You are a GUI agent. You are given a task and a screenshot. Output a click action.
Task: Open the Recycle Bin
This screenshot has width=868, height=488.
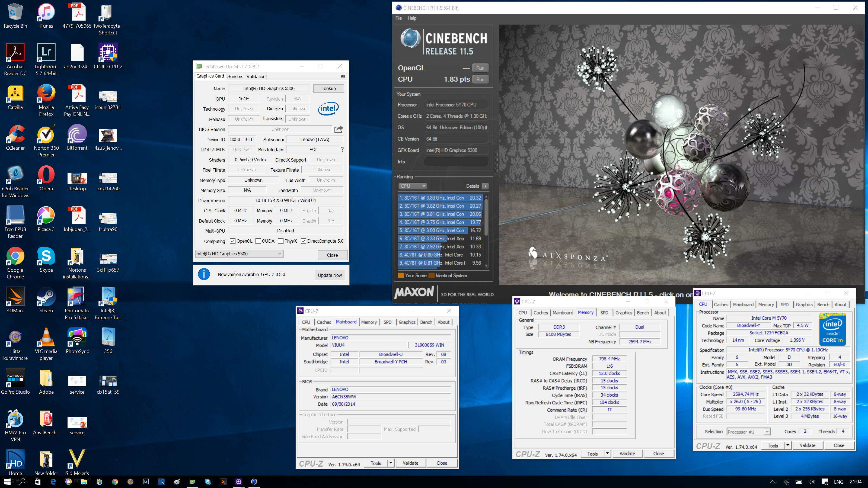point(15,15)
